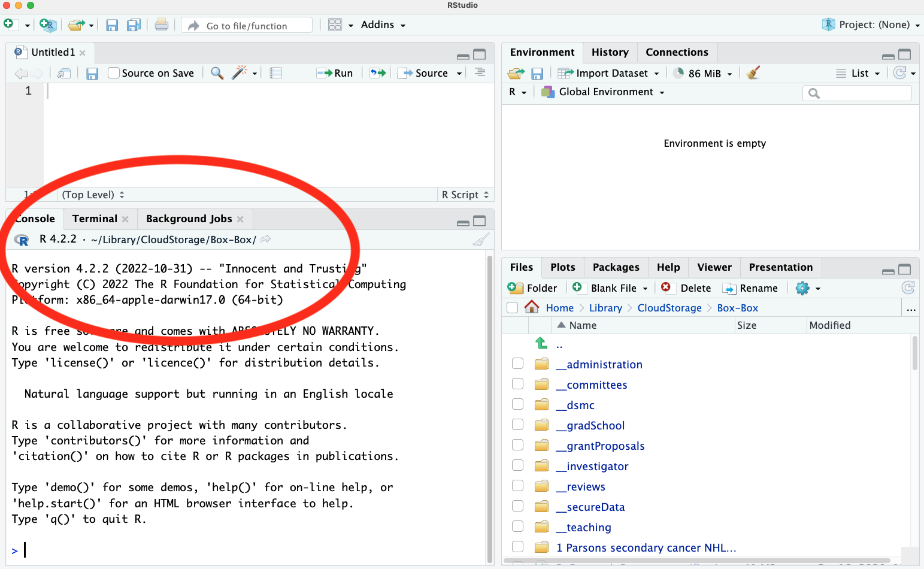Screen dimensions: 924x569
Task: Clear environment objects broom icon
Action: click(x=753, y=73)
